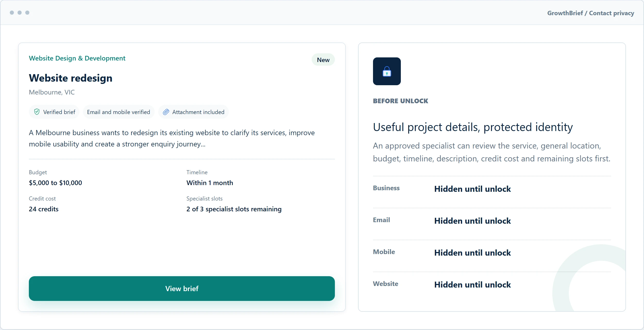This screenshot has height=330, width=644.
Task: Click the Credit cost field label
Action: pyautogui.click(x=42, y=198)
